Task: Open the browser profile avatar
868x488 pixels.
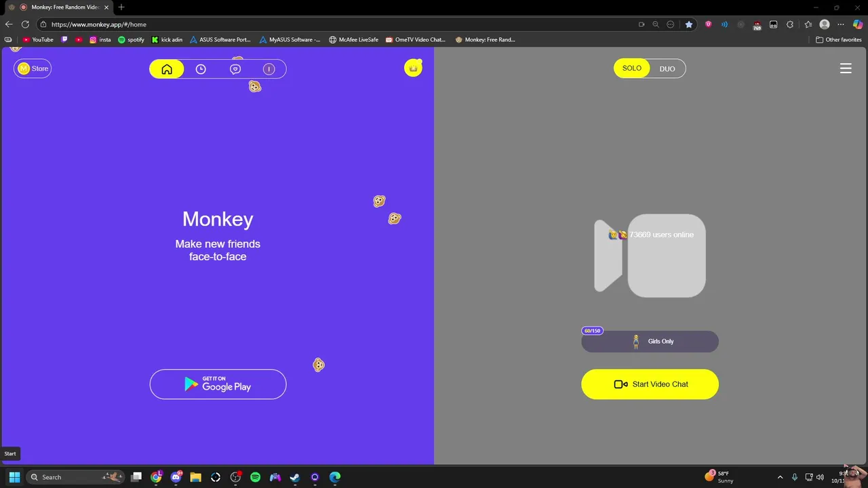Action: point(825,24)
